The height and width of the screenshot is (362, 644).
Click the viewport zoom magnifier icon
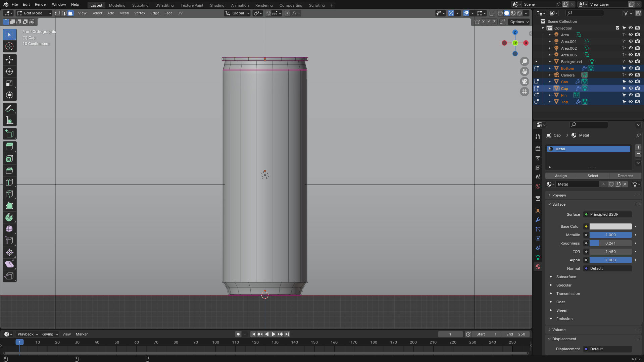[x=524, y=61]
